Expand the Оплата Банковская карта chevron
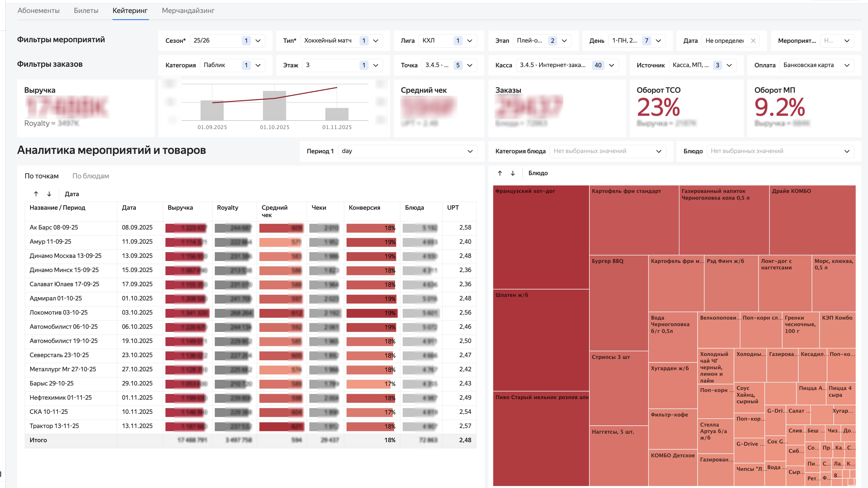Image resolution: width=868 pixels, height=488 pixels. point(847,65)
